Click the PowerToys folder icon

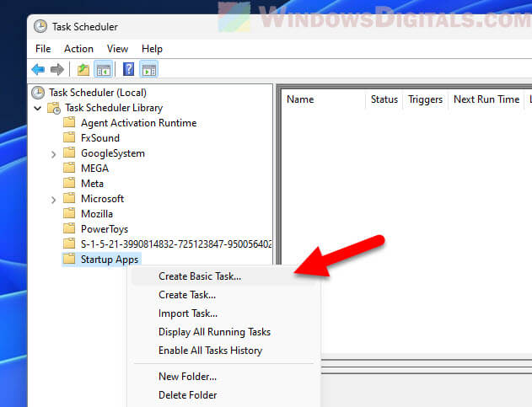point(69,228)
